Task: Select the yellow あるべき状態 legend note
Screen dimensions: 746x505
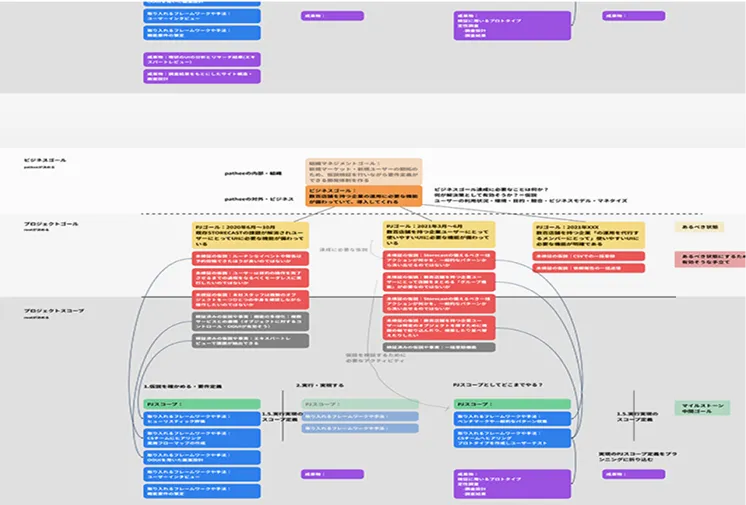Action: 699,228
